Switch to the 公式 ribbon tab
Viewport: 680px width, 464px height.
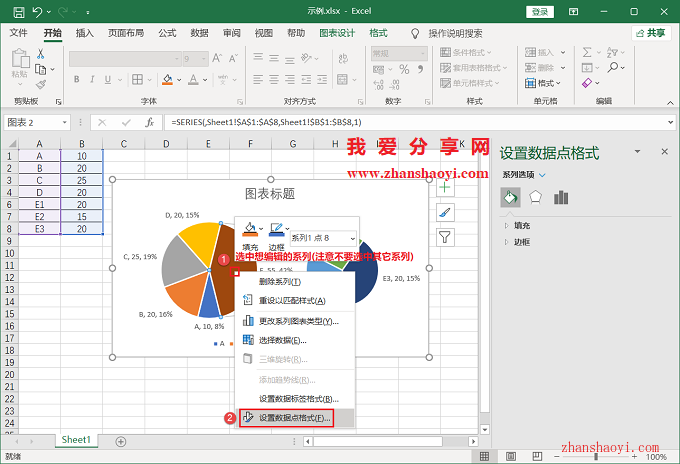[x=167, y=33]
